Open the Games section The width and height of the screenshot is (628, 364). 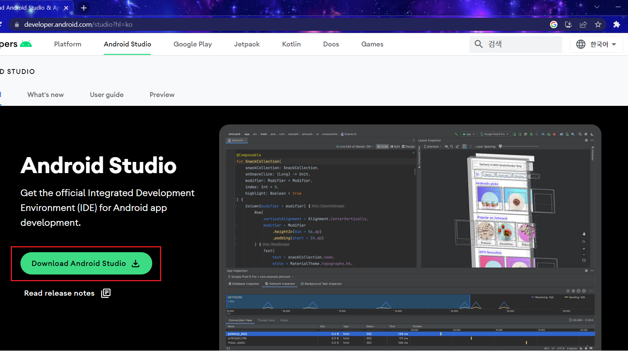(x=372, y=44)
